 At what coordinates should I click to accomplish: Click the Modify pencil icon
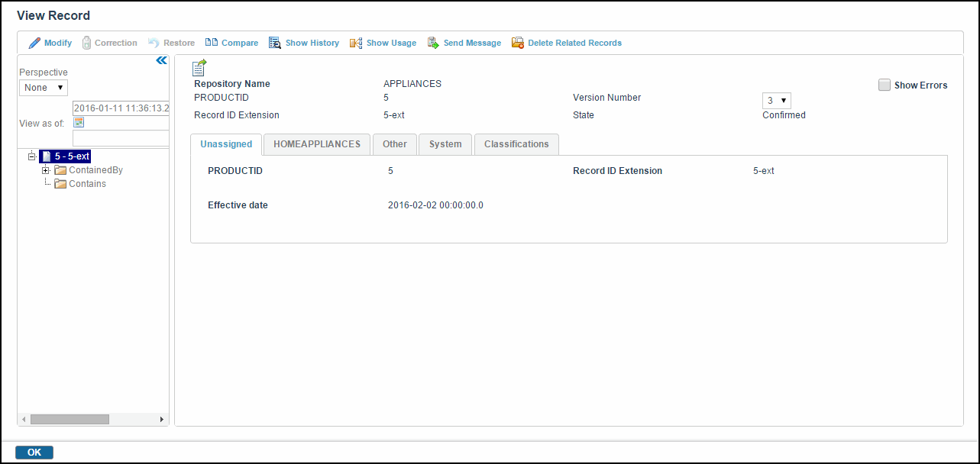point(34,43)
